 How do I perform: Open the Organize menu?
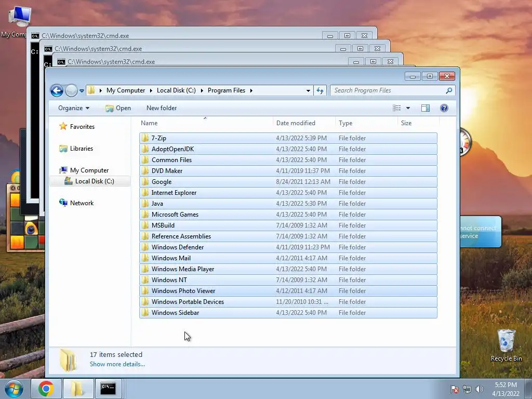pyautogui.click(x=74, y=108)
